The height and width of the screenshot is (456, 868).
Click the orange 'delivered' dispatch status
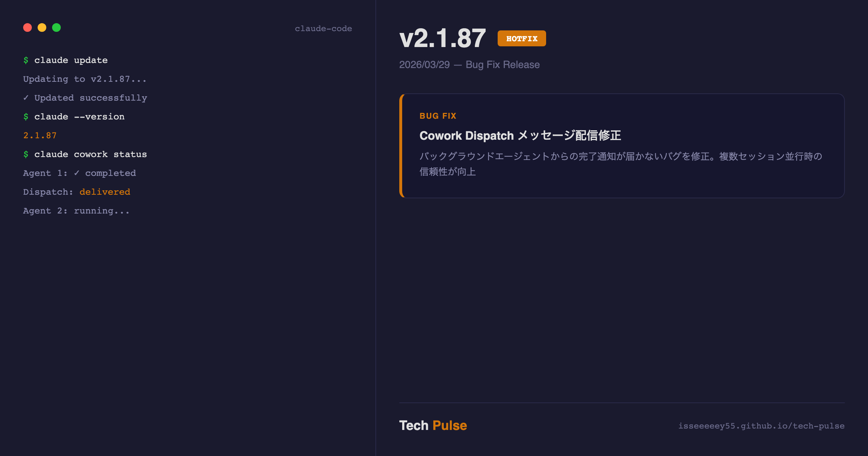[x=105, y=192]
